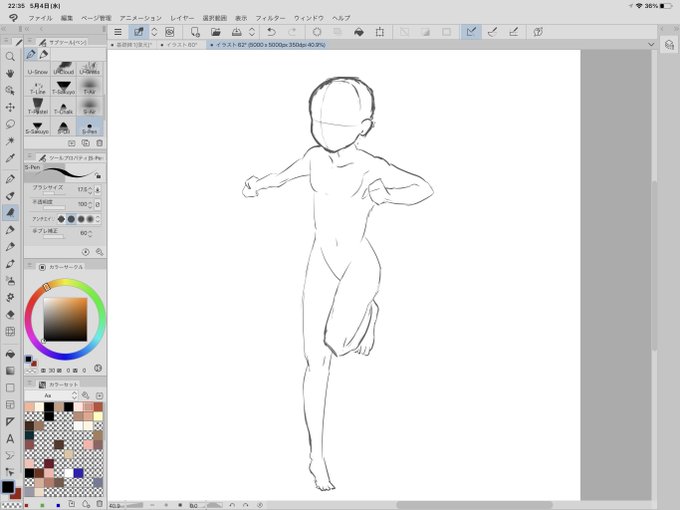Open the hamburger menu in command bar
The width and height of the screenshot is (680, 510).
tap(118, 32)
